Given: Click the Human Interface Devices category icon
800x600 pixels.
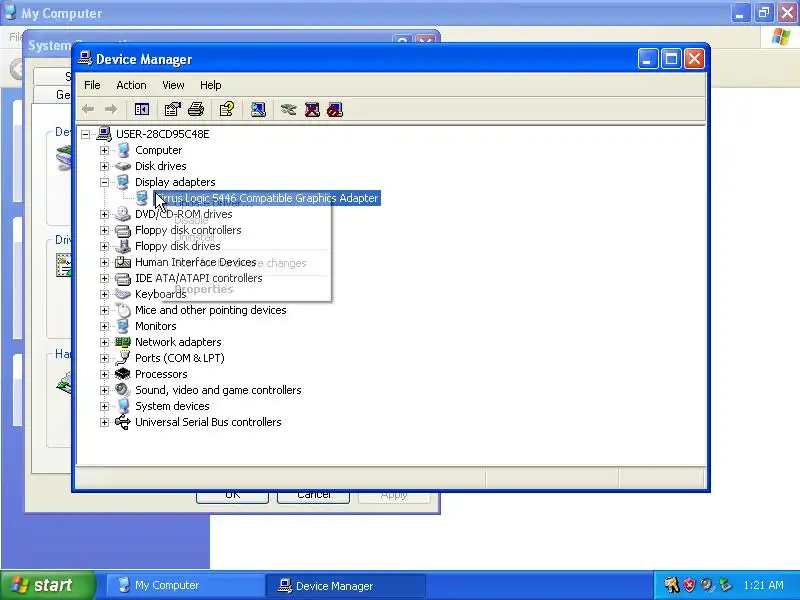Looking at the screenshot, I should (123, 262).
